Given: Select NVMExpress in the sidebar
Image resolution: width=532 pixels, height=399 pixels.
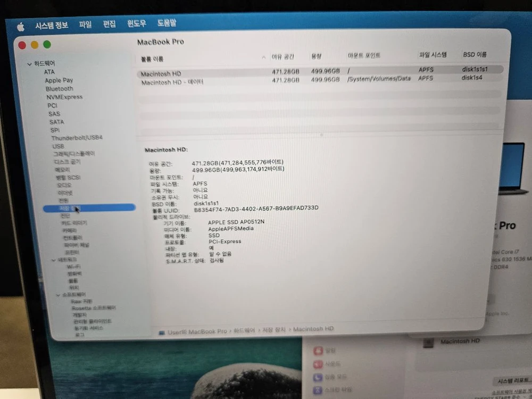Looking at the screenshot, I should [64, 97].
